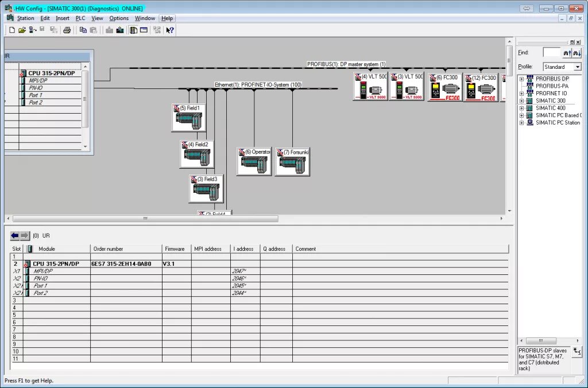Click the Upload to programming device icon
Viewport: 588px width, 388px height.
(x=120, y=30)
